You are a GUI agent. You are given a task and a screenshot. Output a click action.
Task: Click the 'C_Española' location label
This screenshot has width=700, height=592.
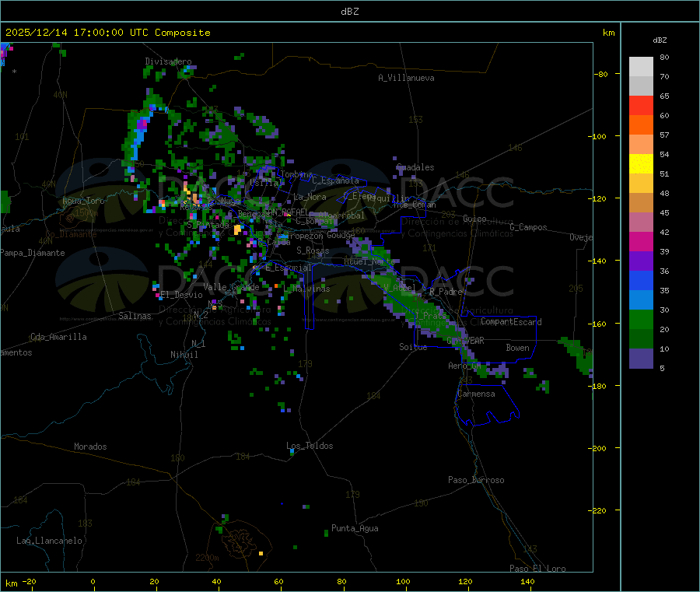(x=335, y=180)
